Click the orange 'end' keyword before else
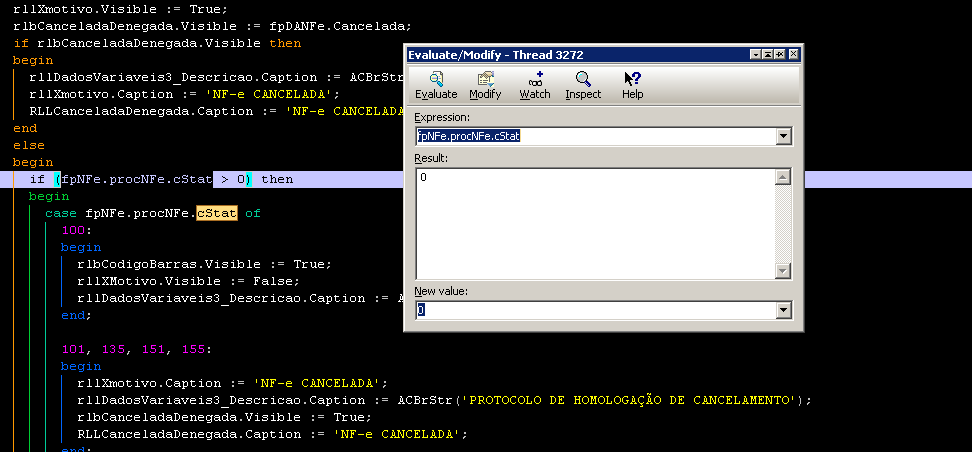 click(25, 128)
